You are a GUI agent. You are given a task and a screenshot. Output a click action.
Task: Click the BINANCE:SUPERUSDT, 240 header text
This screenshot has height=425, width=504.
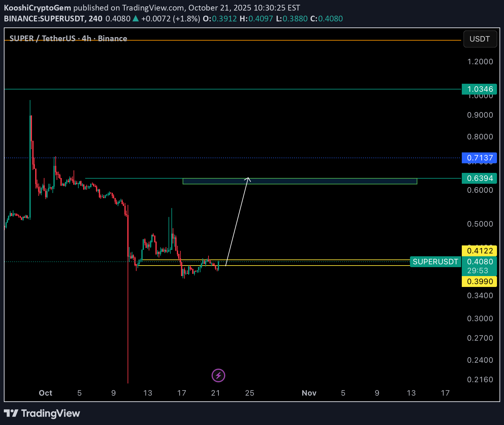click(53, 19)
